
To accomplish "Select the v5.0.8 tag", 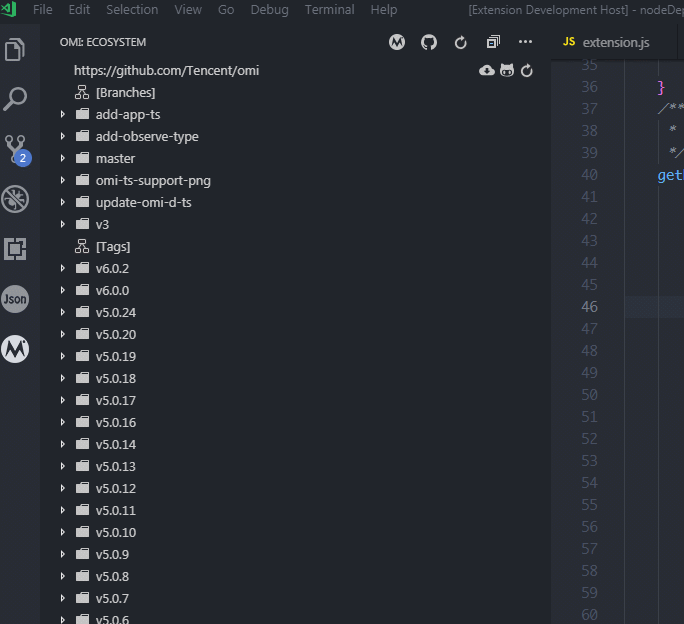I will click(x=295, y=576).
